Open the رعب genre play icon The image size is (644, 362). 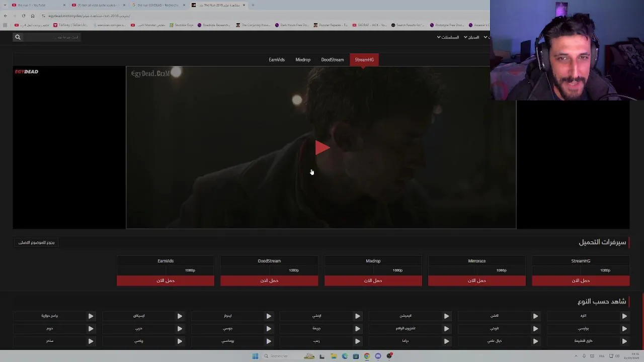pyautogui.click(x=357, y=341)
